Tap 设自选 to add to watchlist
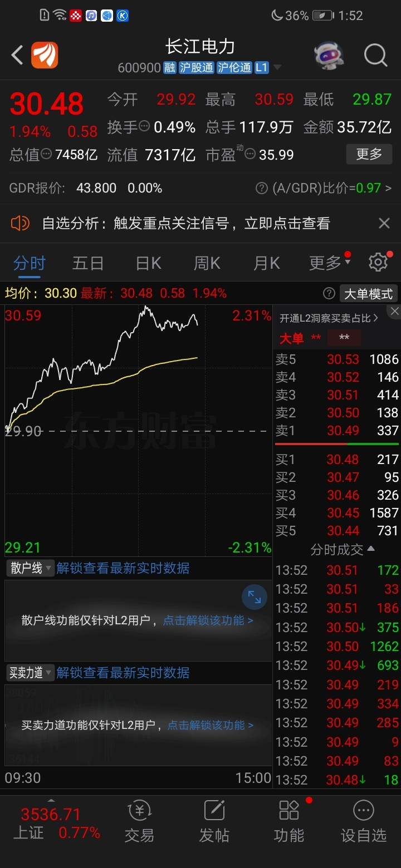Image resolution: width=401 pixels, height=868 pixels. pos(364,822)
